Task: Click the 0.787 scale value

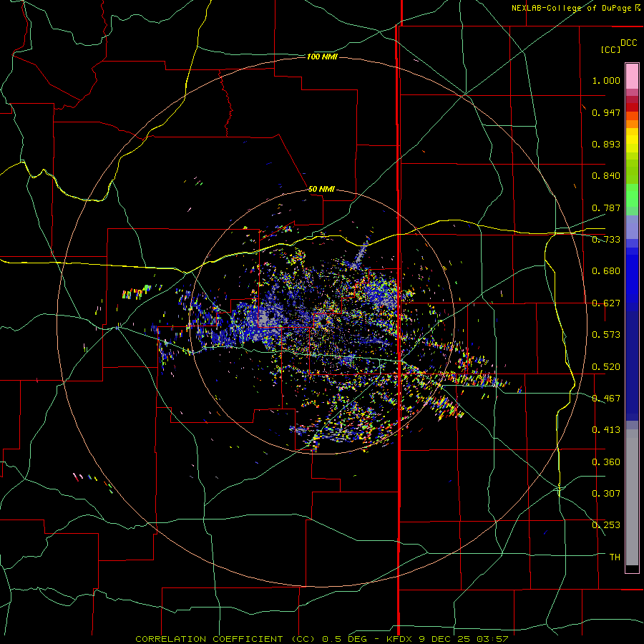Action: tap(606, 208)
